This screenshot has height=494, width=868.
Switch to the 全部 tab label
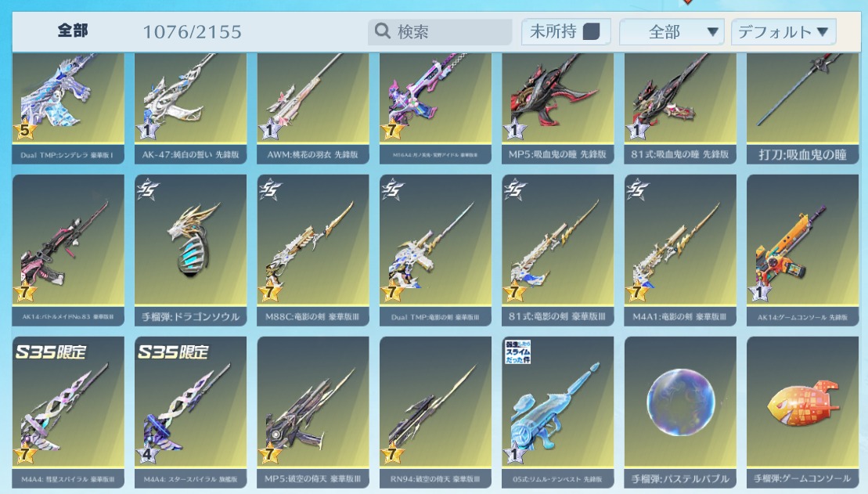(x=73, y=31)
